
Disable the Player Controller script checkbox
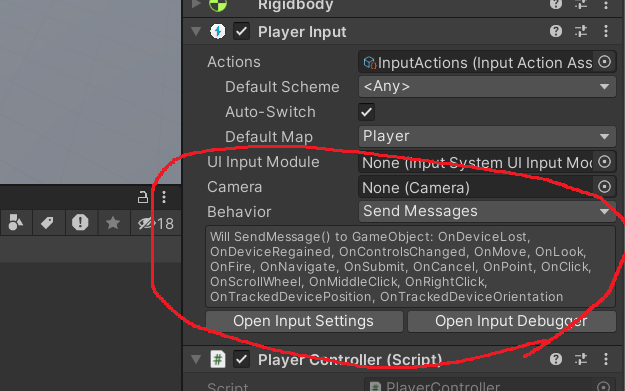point(242,359)
